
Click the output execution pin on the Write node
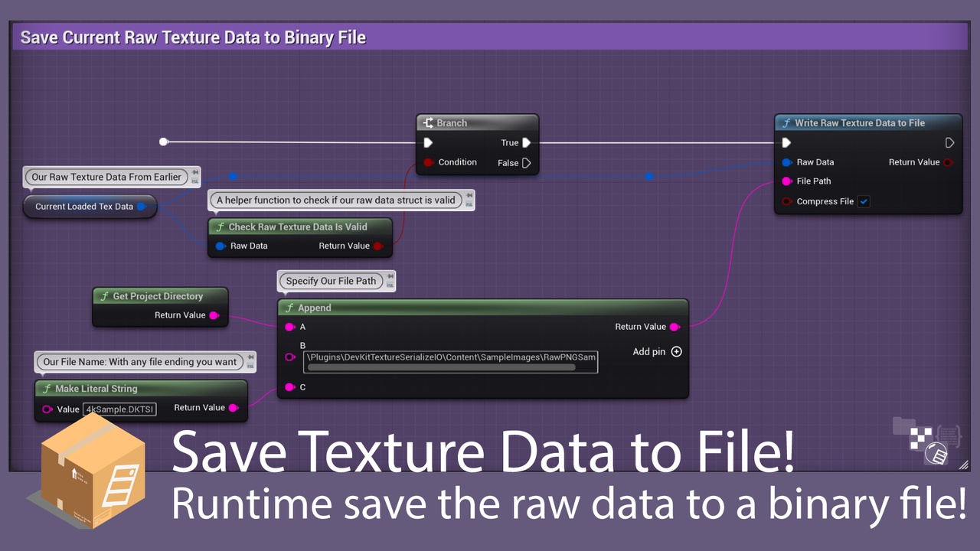(x=949, y=142)
